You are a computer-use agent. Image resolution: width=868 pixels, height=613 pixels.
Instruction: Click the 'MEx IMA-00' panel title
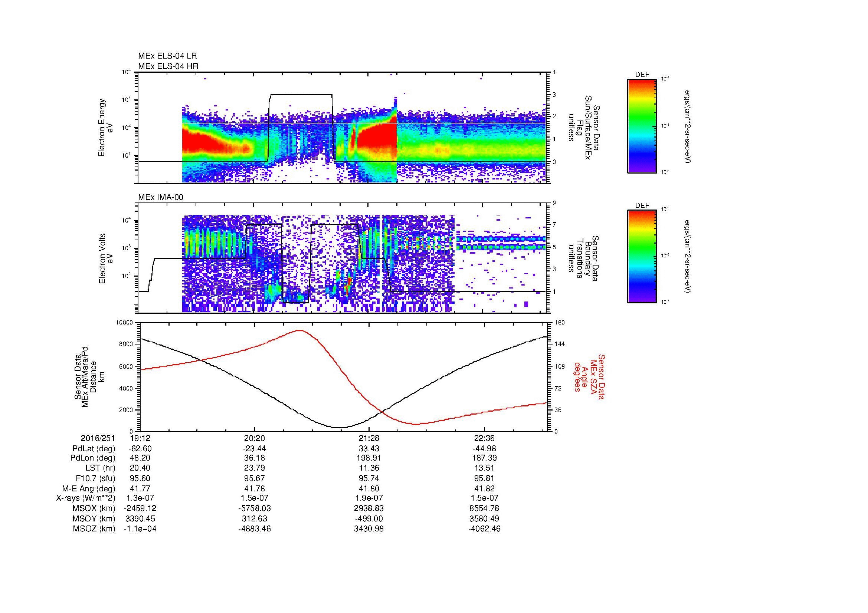[161, 197]
